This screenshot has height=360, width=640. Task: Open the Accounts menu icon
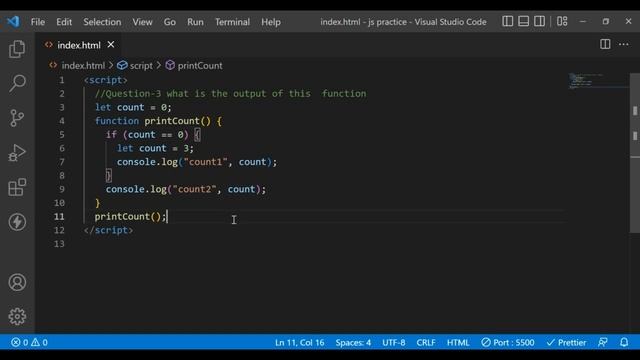coord(17,282)
